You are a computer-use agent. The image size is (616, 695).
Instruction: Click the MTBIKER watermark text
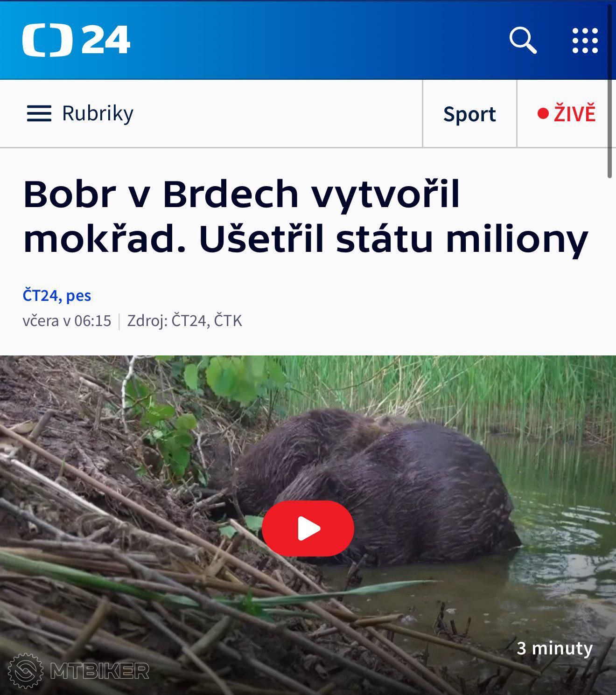[x=99, y=671]
